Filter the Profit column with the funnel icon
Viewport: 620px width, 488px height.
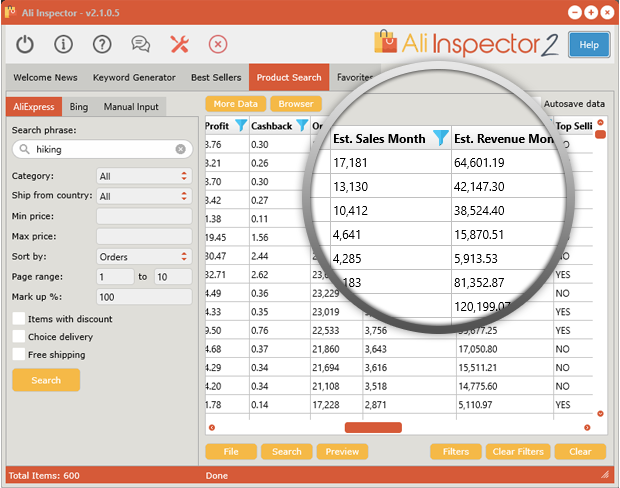point(241,125)
